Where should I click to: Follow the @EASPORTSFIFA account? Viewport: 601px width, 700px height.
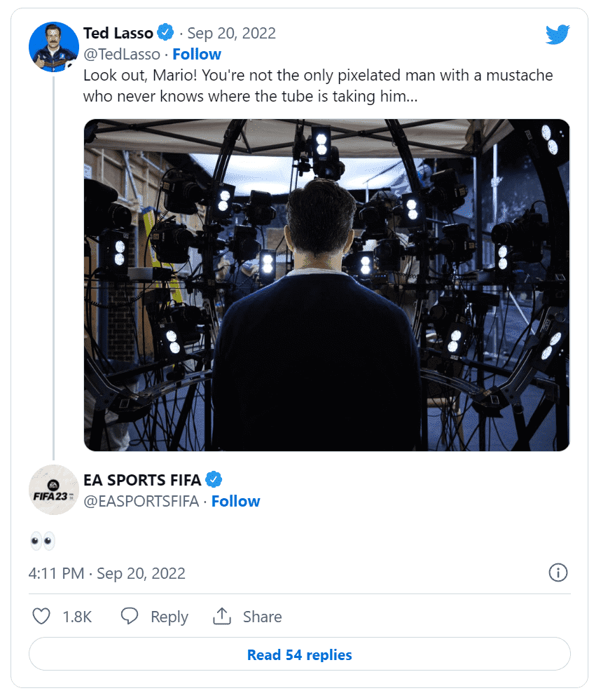pos(235,501)
